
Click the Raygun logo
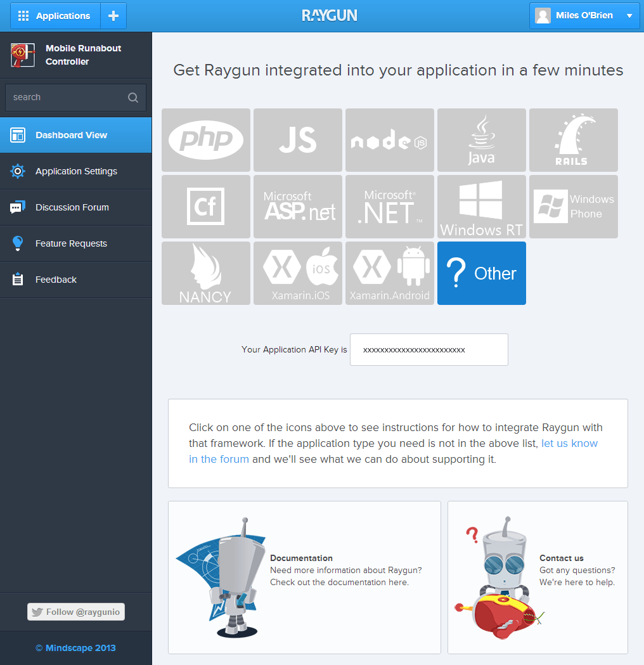click(330, 16)
